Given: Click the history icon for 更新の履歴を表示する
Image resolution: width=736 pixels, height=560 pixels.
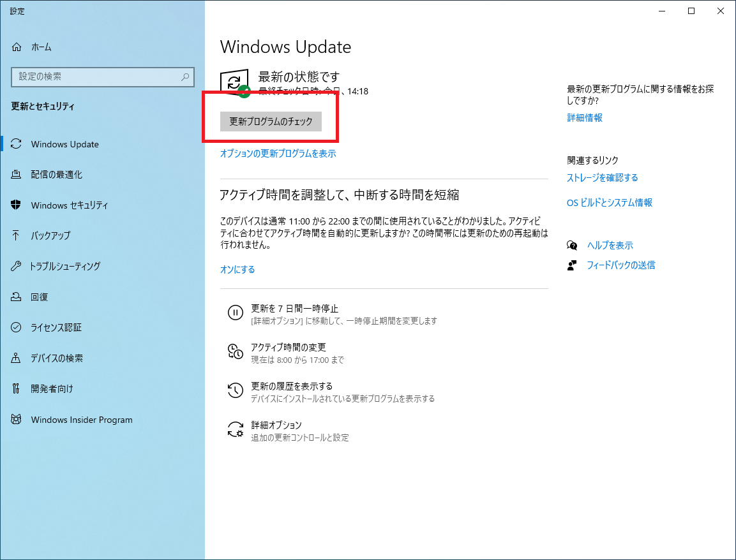Looking at the screenshot, I should point(235,390).
